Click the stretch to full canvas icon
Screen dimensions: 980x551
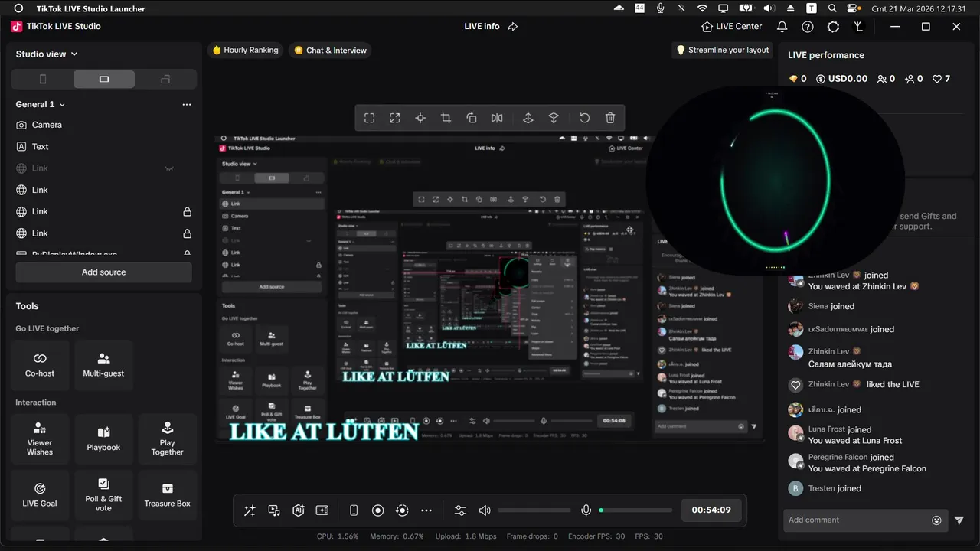point(395,118)
